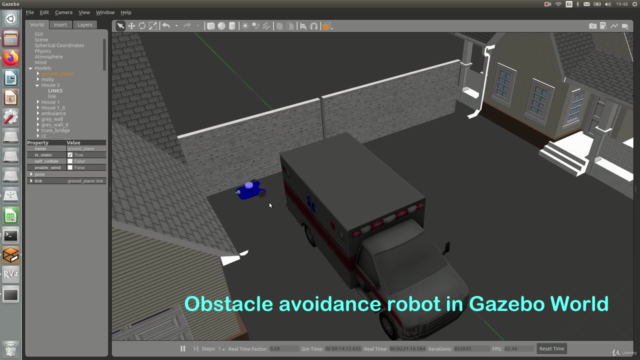640x360 pixels.
Task: Toggle the self_collide checkbox
Action: (x=70, y=161)
